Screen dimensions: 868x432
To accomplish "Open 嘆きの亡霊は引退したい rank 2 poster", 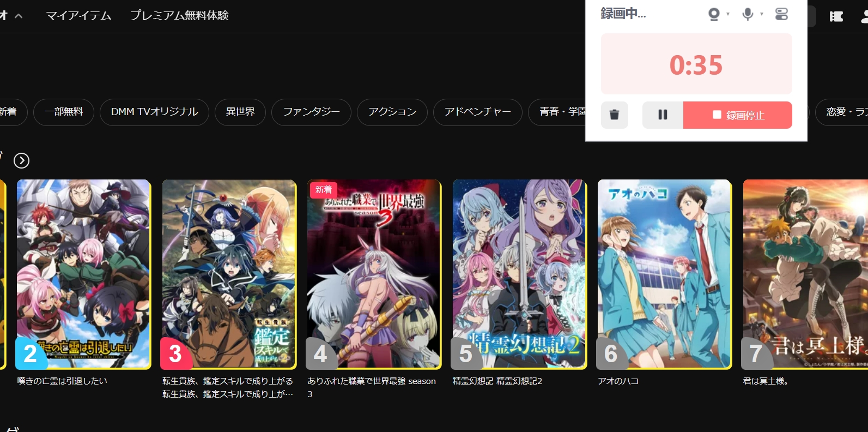I will click(84, 274).
